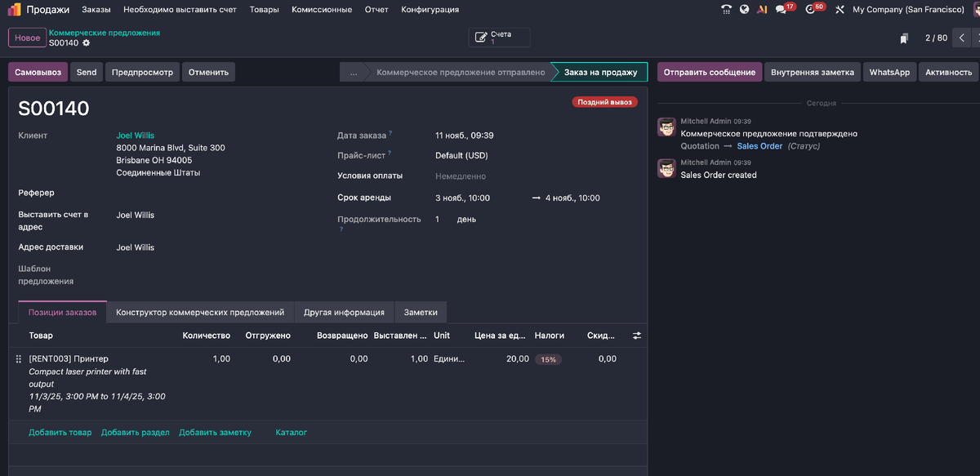Open Необходимо выставить счет menu
Viewport: 980px width, 476px height.
coord(180,10)
